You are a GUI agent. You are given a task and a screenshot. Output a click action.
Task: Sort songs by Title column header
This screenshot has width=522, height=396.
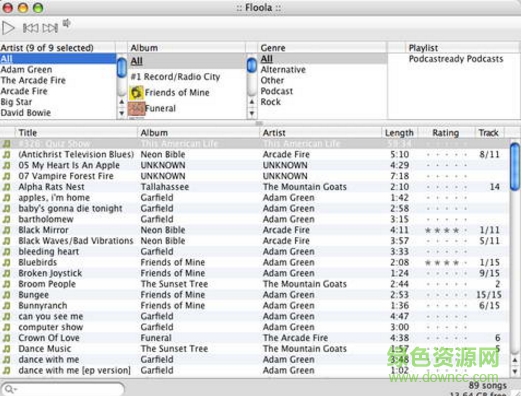click(x=75, y=133)
